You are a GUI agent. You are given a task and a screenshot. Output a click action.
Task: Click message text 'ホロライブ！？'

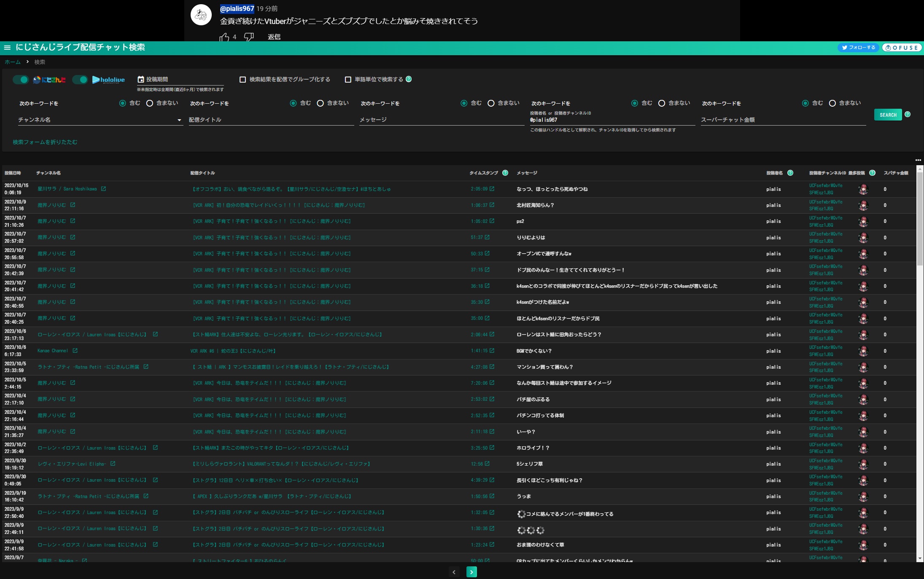coord(533,448)
